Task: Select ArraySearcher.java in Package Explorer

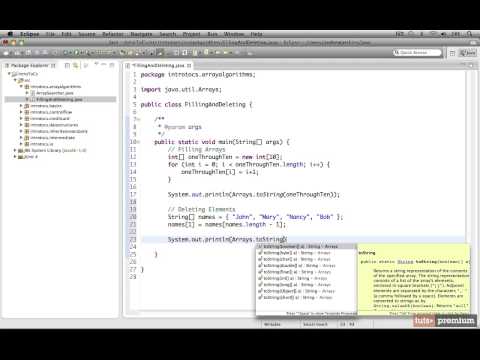Action: point(55,93)
